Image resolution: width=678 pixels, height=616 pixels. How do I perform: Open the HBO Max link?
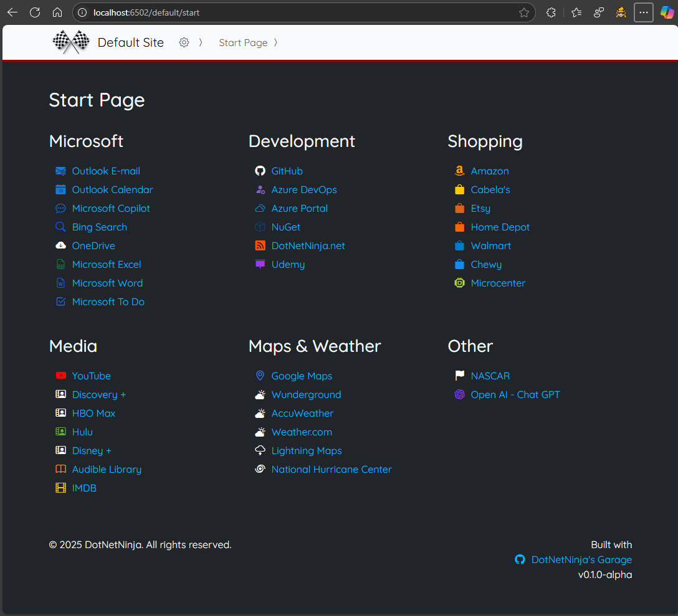click(x=93, y=413)
